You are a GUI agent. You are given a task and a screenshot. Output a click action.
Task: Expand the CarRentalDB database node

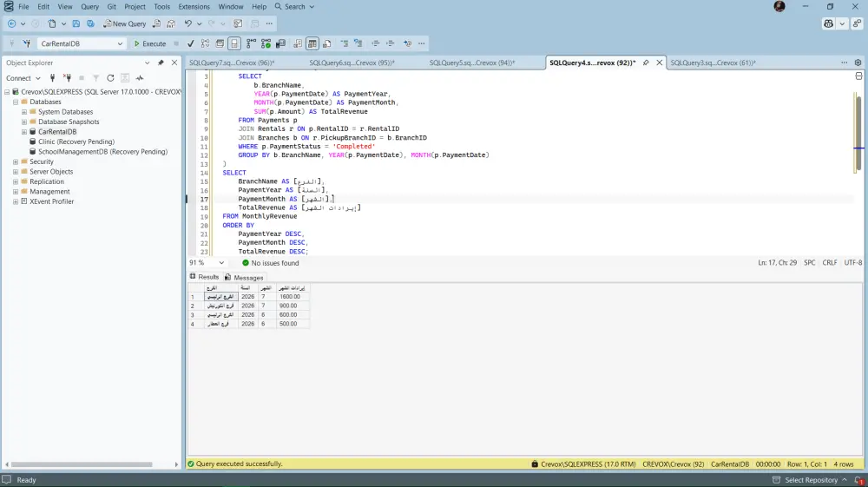24,132
